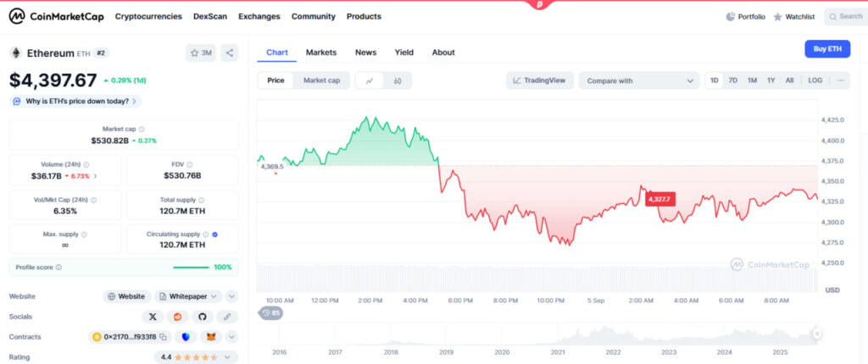The image size is (868, 364).
Task: Open the Watchlist star link
Action: click(793, 17)
